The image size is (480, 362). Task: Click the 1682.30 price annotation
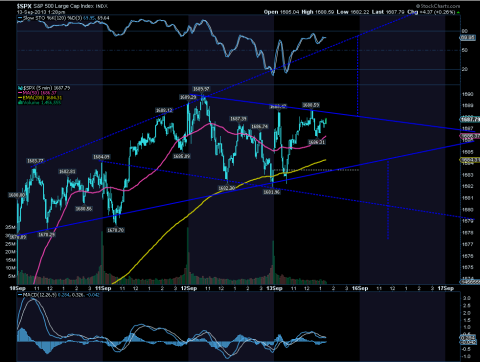point(227,188)
